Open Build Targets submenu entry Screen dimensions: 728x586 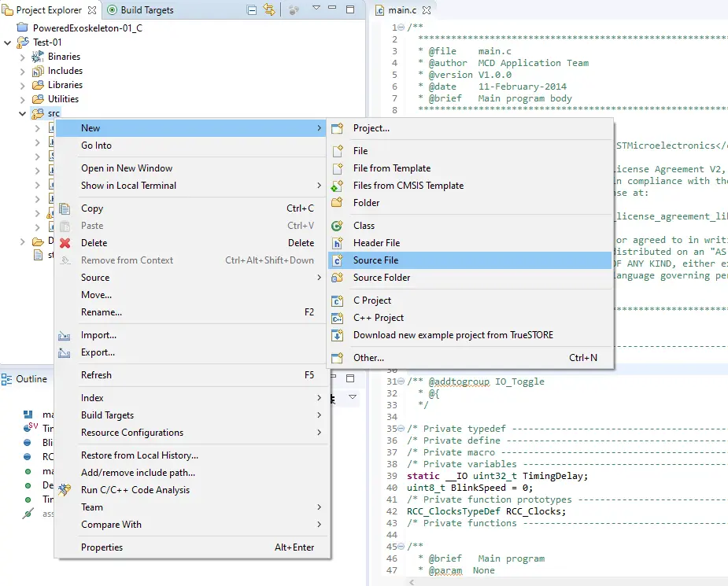pos(193,415)
